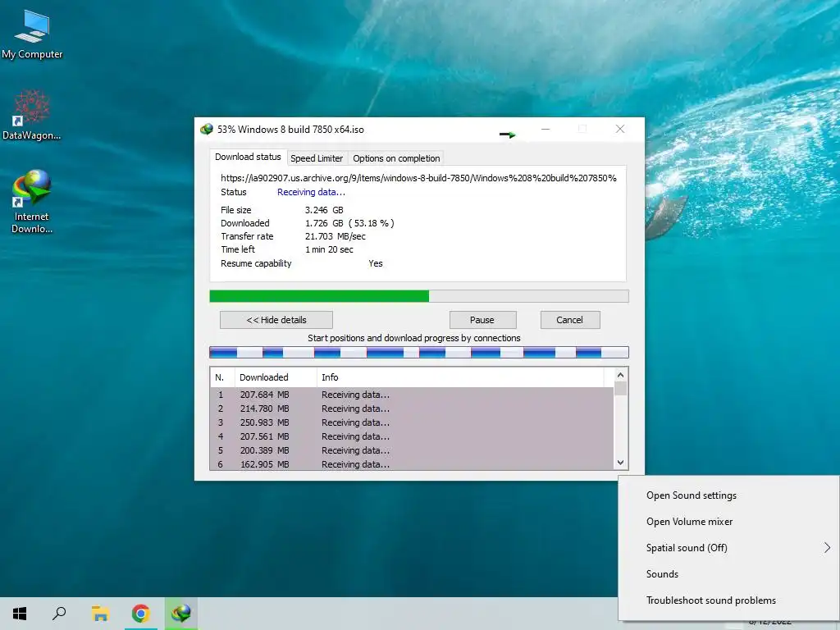Viewport: 840px width, 630px height.
Task: Pause the download
Action: [x=482, y=320]
